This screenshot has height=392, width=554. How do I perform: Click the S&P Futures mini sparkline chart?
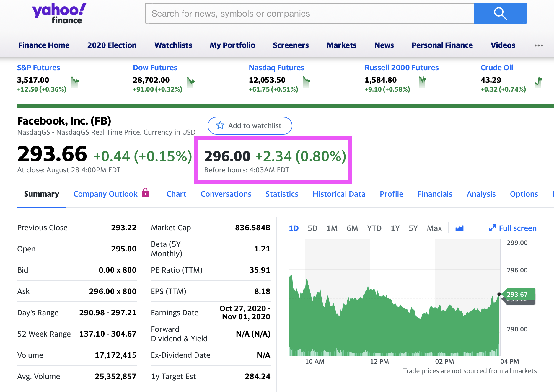(x=90, y=82)
